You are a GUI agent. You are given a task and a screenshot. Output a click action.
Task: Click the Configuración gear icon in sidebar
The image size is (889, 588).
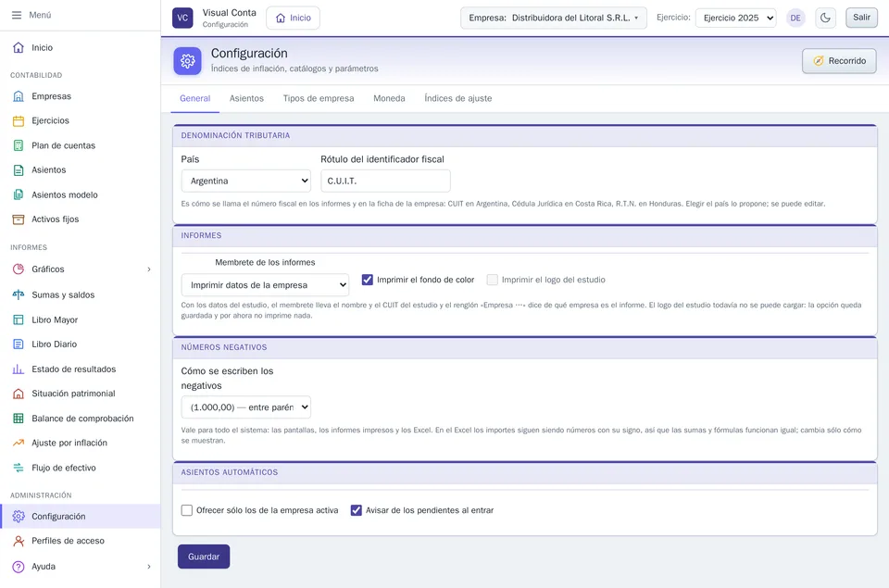[19, 517]
